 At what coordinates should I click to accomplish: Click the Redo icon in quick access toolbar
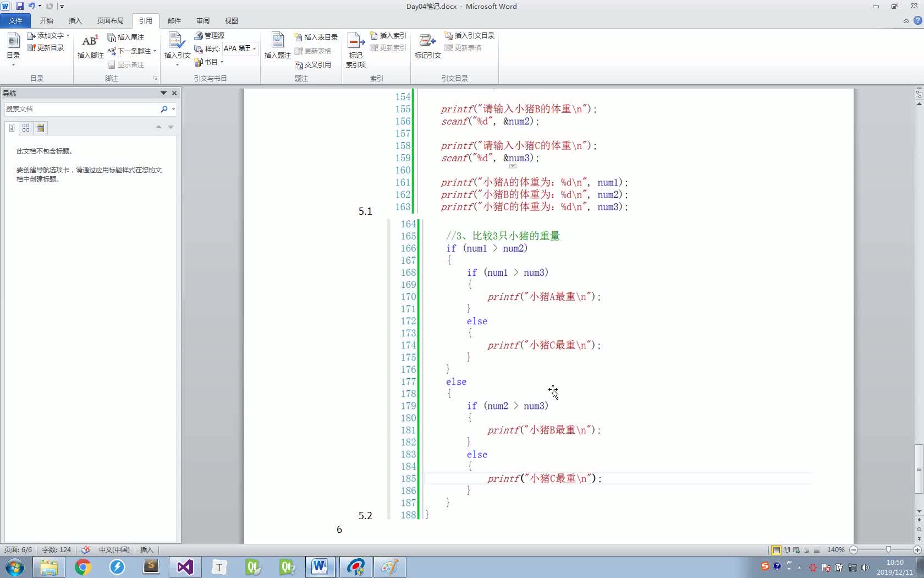coord(50,6)
